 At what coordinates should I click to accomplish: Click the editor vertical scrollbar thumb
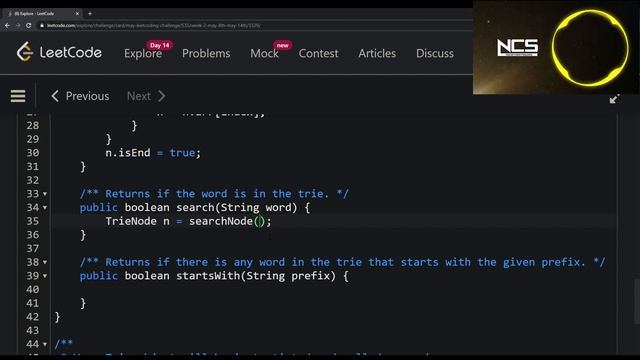click(637, 301)
